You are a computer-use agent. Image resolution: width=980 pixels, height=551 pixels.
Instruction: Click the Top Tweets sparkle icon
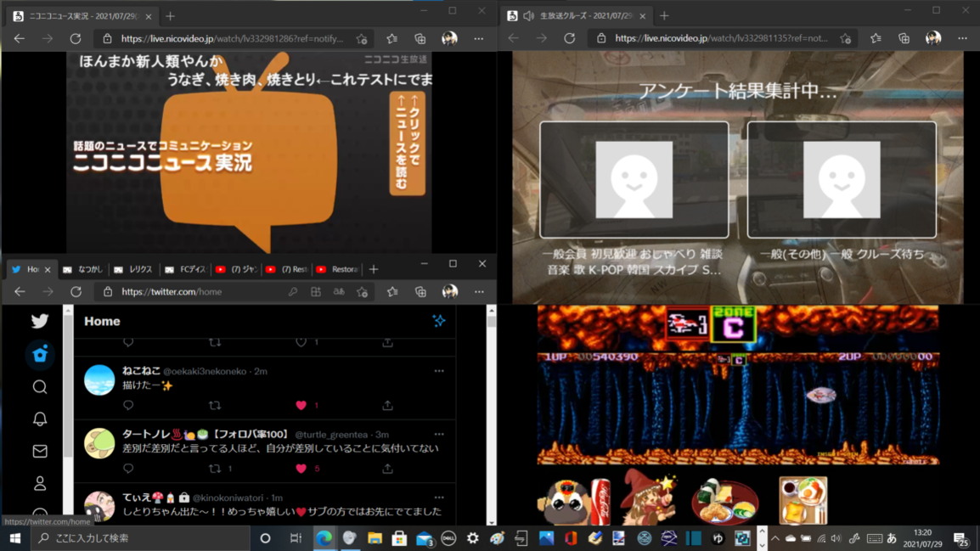coord(438,321)
